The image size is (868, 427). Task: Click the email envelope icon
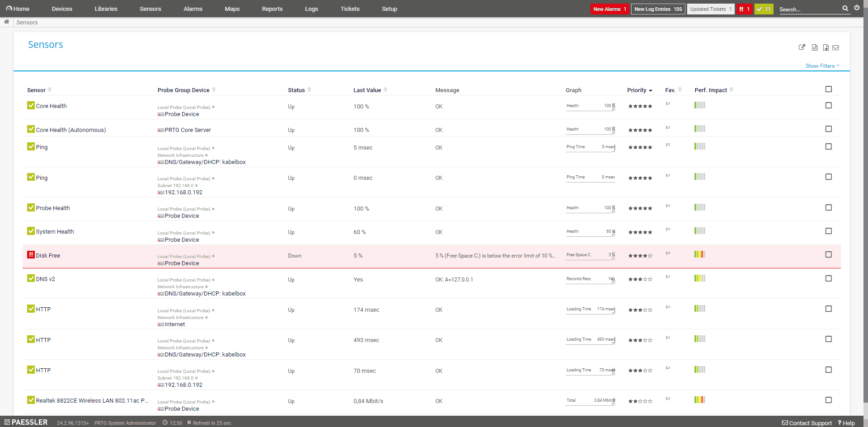point(835,47)
